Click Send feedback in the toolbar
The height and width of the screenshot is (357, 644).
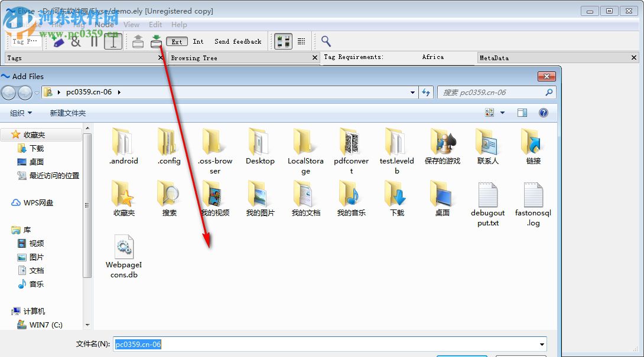(238, 41)
